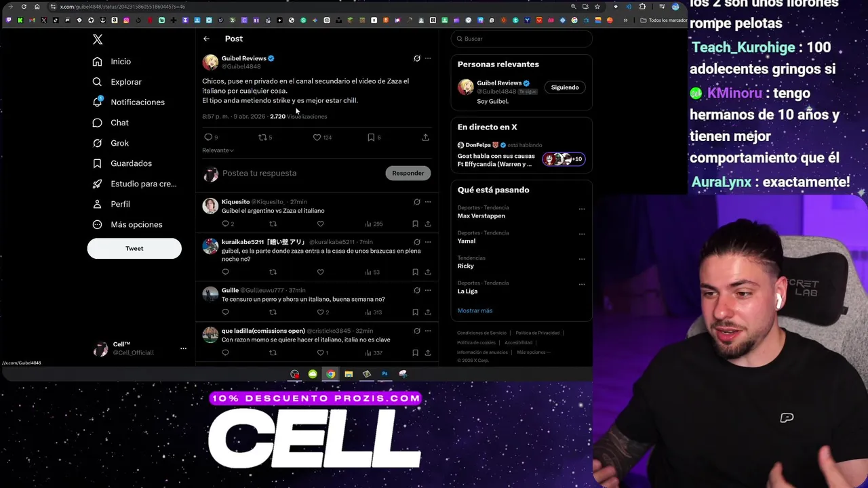Image resolution: width=868 pixels, height=488 pixels.
Task: Share Guille's comment
Action: (428, 312)
